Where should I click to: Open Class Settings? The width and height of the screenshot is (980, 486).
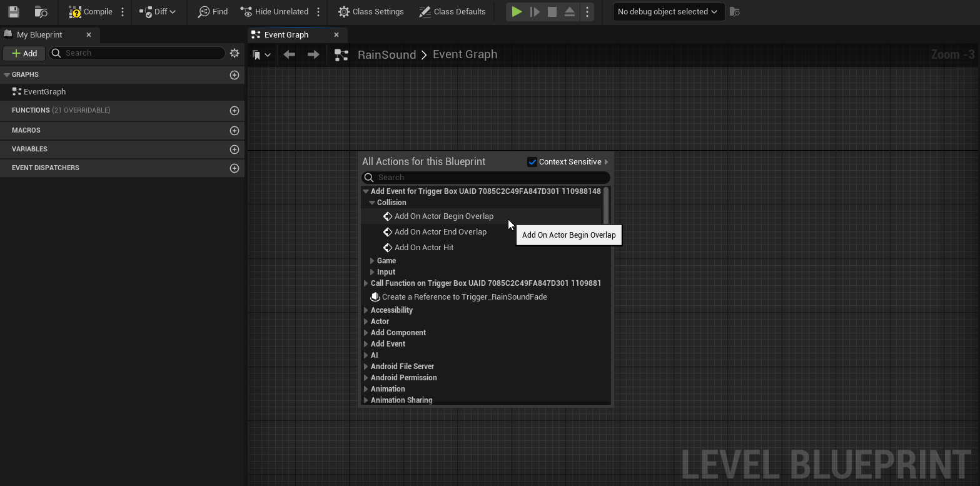(x=371, y=11)
